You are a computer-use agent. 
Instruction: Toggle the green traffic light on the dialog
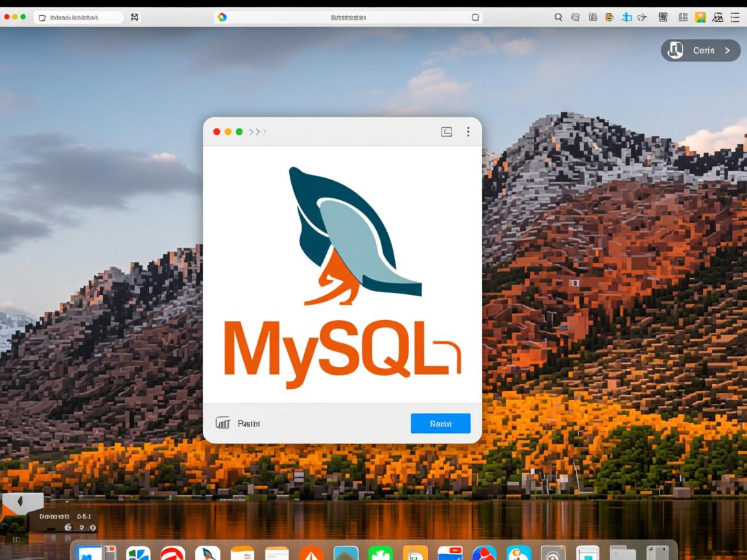coord(239,131)
